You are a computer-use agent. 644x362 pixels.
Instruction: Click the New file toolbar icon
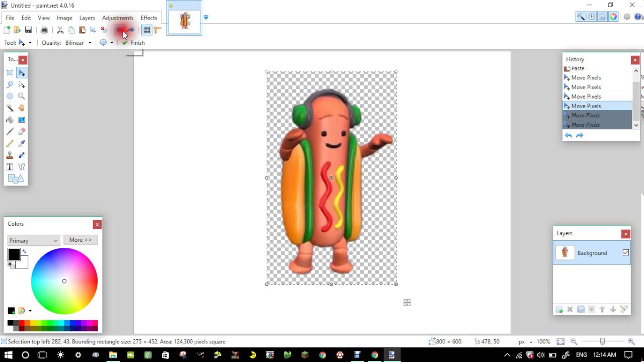click(x=7, y=30)
